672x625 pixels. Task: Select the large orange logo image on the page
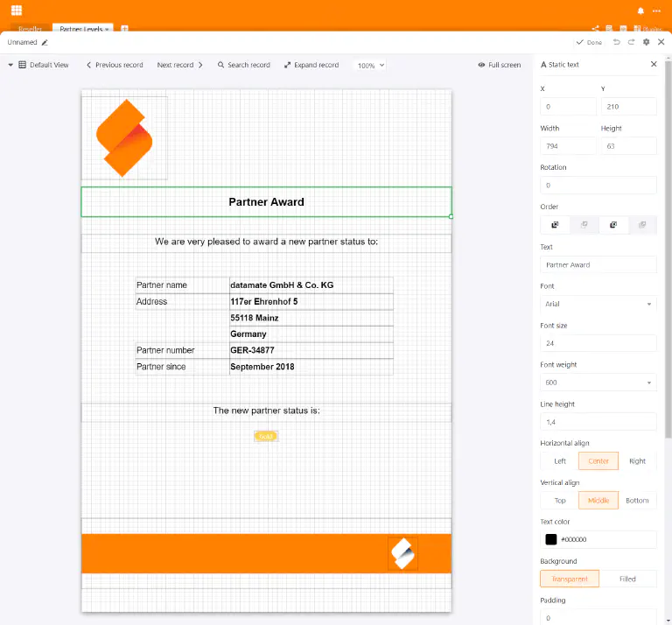click(124, 138)
